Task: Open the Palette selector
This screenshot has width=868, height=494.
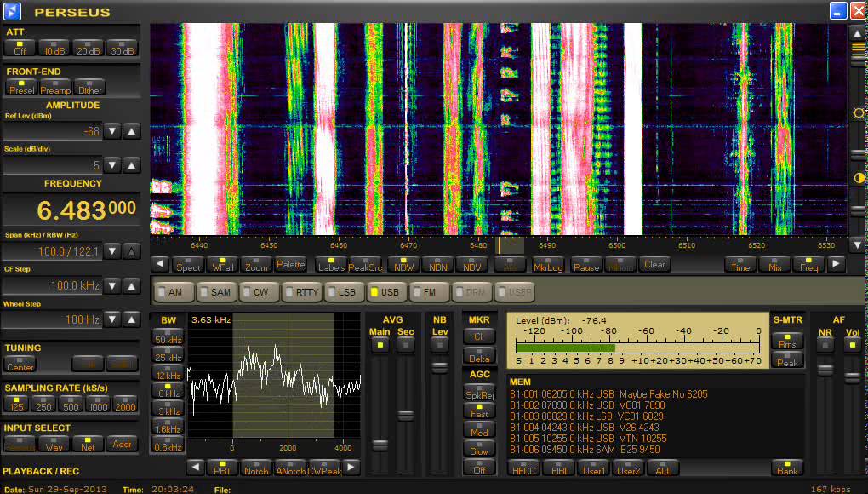Action: click(x=291, y=264)
